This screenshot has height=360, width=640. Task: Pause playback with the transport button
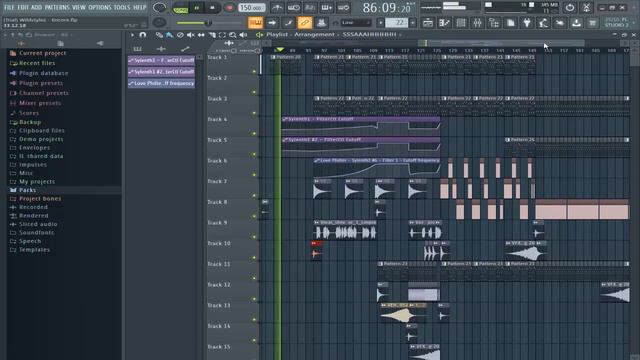pos(197,8)
